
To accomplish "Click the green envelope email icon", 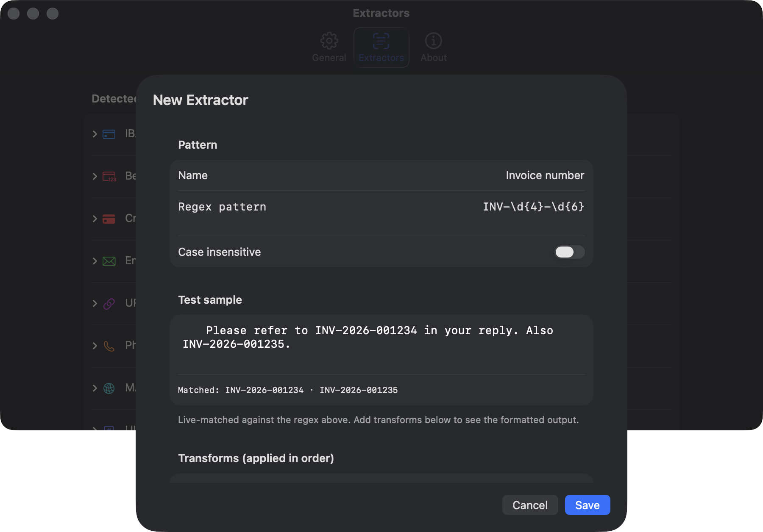I will [x=109, y=261].
